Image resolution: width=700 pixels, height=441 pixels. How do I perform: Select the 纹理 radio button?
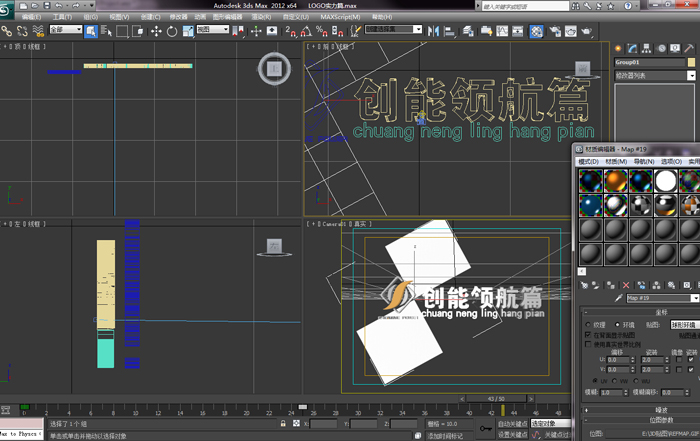pyautogui.click(x=588, y=324)
